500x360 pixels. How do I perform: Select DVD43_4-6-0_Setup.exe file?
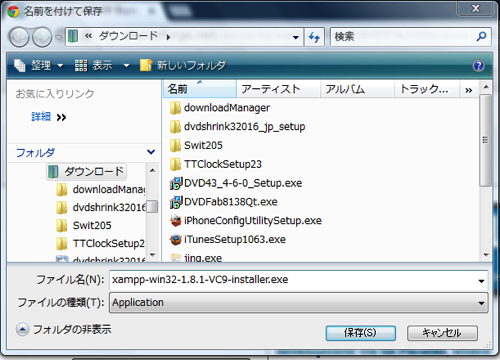[236, 183]
